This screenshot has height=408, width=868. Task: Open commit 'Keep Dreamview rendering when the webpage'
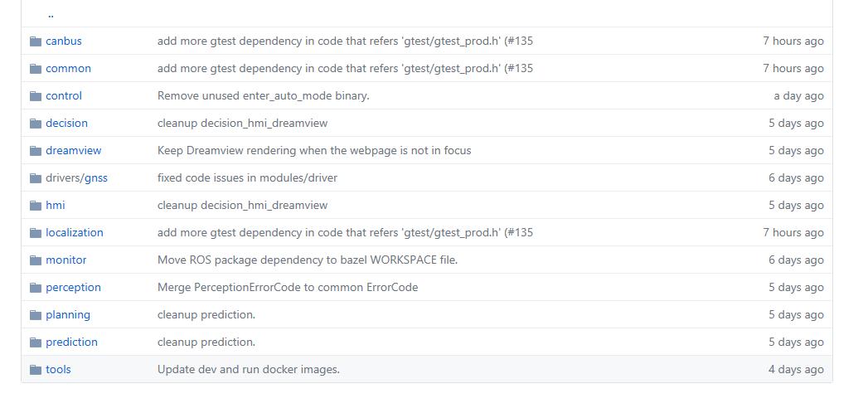[313, 151]
